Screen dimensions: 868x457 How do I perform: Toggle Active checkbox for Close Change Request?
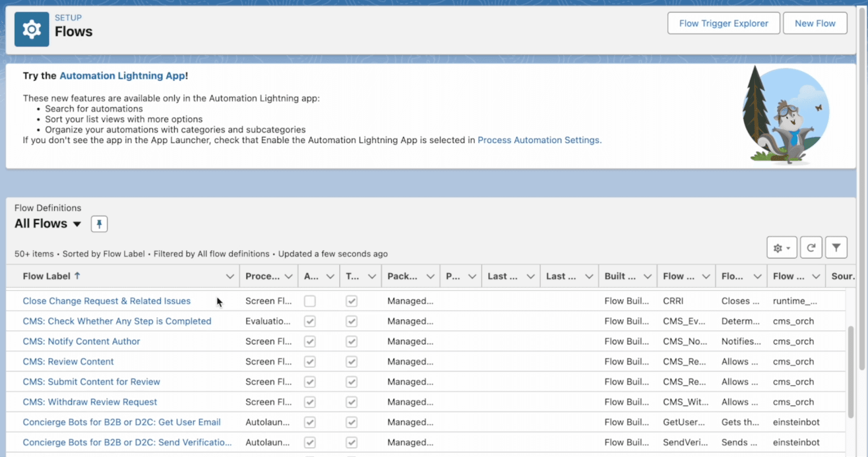[x=310, y=301]
